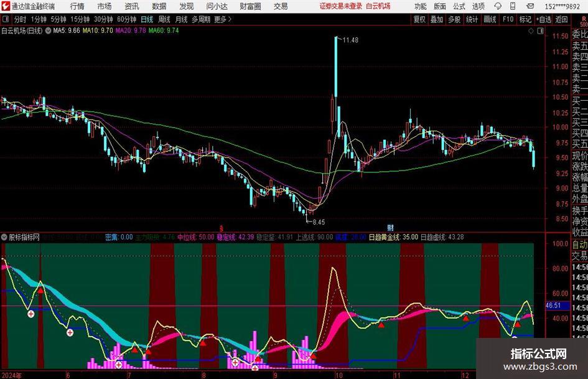This screenshot has width=588, height=379.
Task: Click the MA20: 9.78 label
Action: (x=131, y=30)
